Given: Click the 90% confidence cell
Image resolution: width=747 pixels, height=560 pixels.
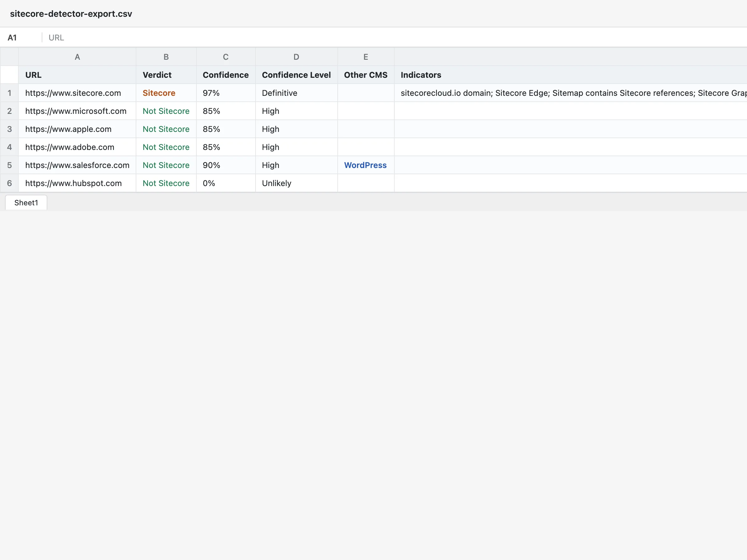Looking at the screenshot, I should click(226, 165).
